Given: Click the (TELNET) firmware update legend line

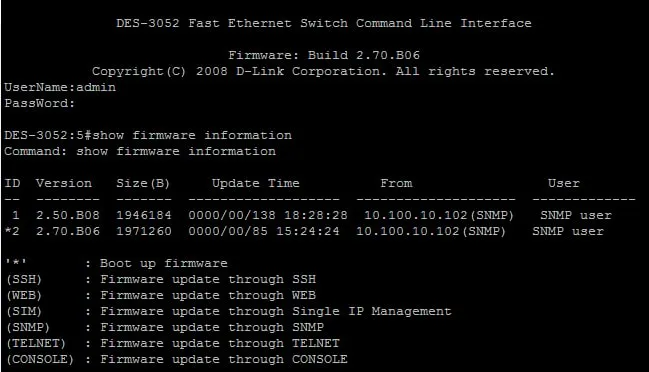Looking at the screenshot, I should click(x=172, y=343).
